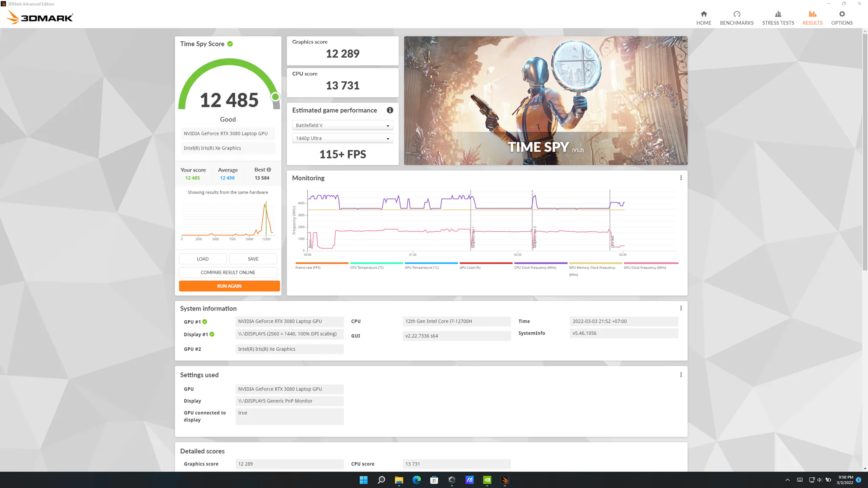Click the Best score info icon
Image resolution: width=868 pixels, height=488 pixels.
tap(269, 169)
